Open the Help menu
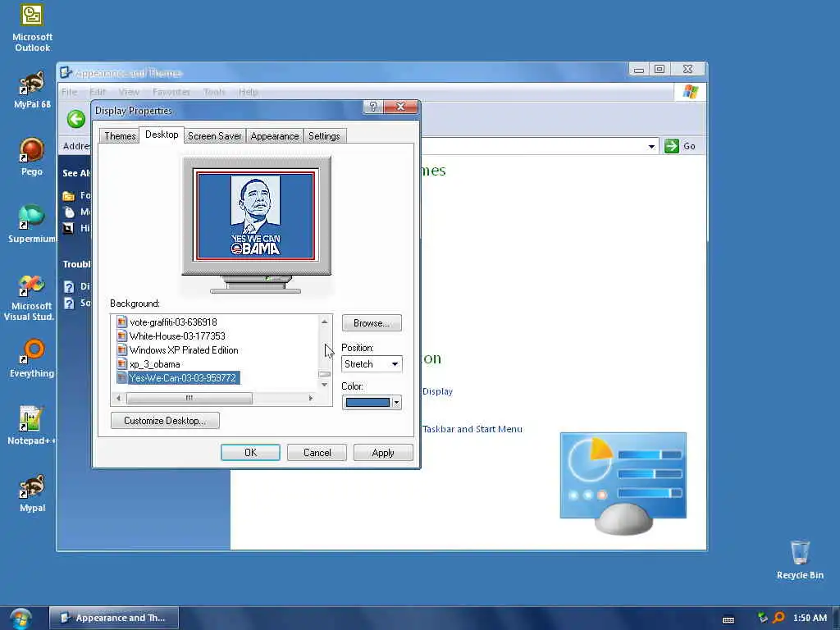 pos(248,92)
